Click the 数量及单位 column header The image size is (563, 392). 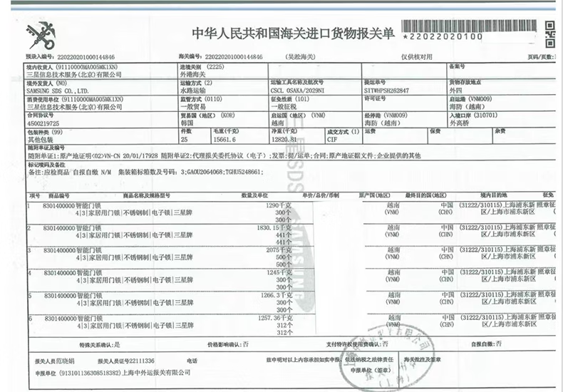click(x=254, y=195)
